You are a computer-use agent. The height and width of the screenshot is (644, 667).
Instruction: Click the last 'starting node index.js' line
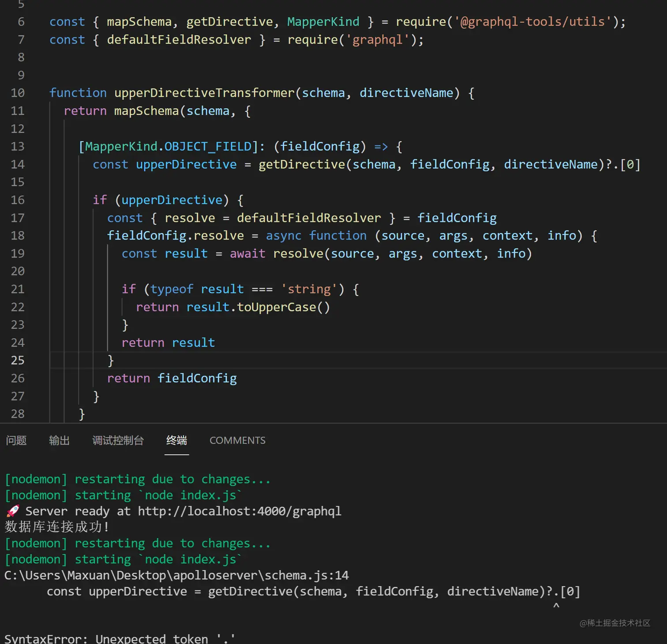[x=124, y=559]
